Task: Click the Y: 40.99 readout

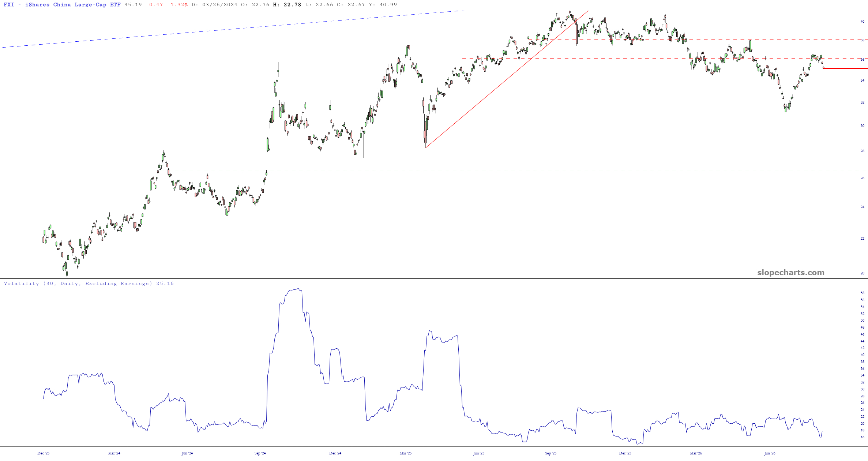Action: pyautogui.click(x=383, y=5)
